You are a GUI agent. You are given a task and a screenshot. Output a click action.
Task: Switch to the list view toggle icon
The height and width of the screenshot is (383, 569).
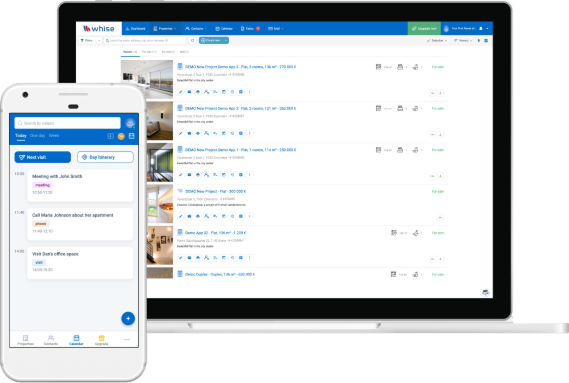486,40
